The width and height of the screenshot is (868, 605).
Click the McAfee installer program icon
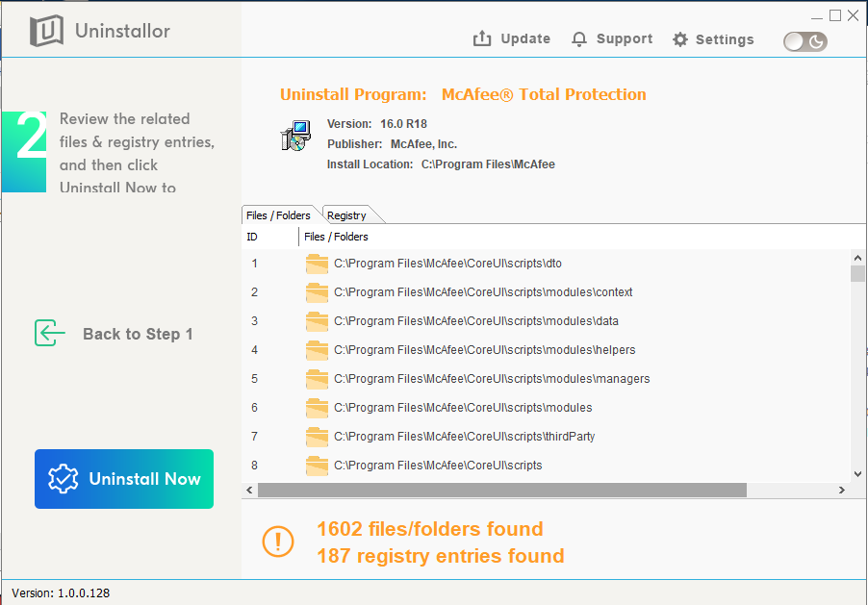[295, 136]
